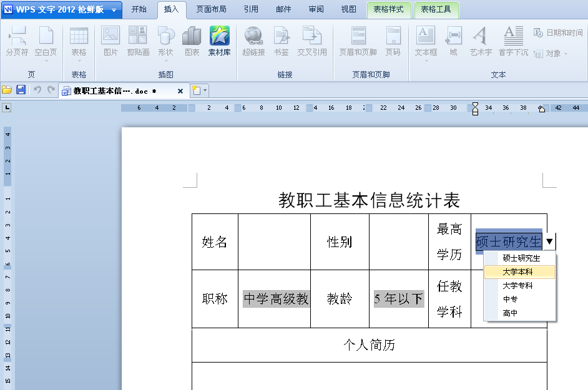Select 大学本科 from the dropdown list
Viewport: 588px width, 390px height.
coord(518,272)
